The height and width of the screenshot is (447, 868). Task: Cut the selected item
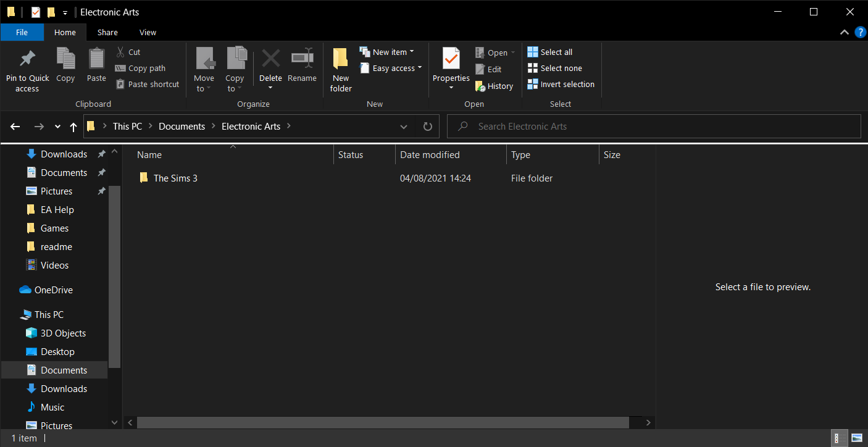point(128,52)
